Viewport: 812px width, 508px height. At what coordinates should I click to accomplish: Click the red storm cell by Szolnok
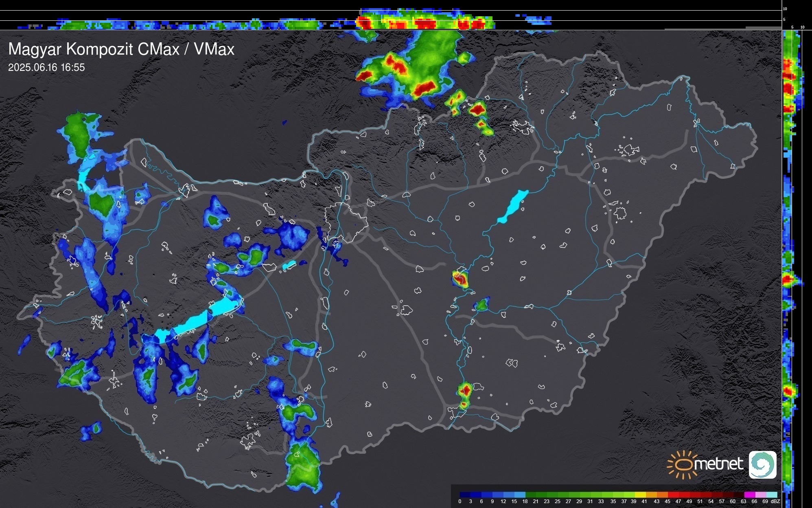460,279
